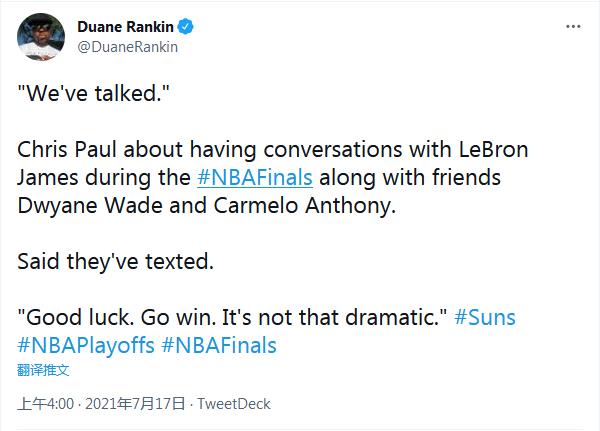Click the 2021年7月17日 date
This screenshot has width=600, height=431.
[135, 404]
